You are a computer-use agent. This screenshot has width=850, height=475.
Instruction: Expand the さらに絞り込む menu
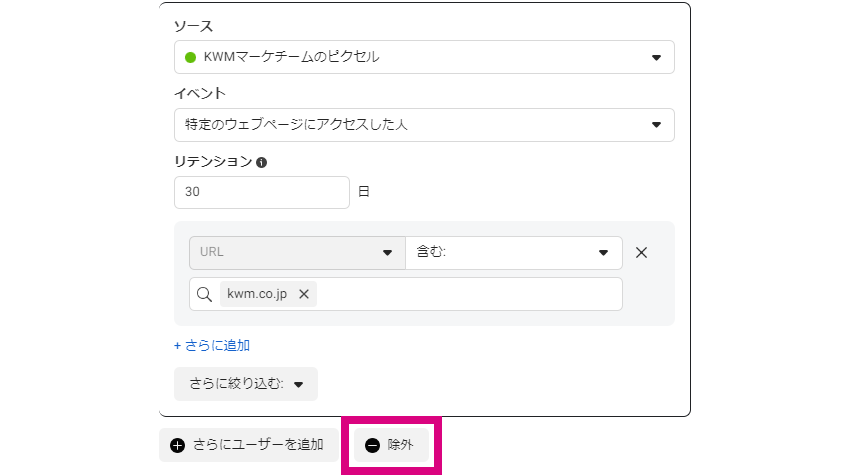[246, 384]
